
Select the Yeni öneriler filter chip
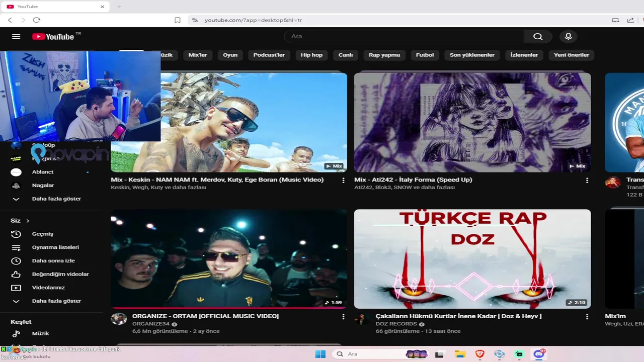point(571,55)
